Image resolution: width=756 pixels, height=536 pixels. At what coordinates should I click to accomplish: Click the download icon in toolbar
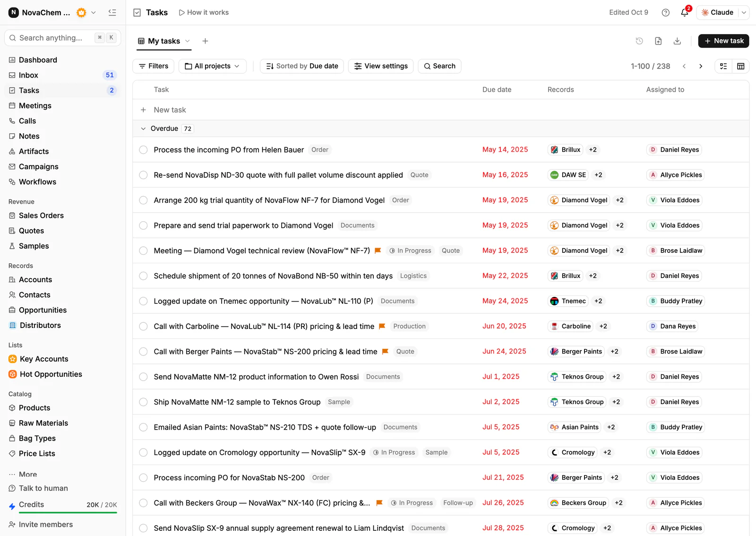677,41
